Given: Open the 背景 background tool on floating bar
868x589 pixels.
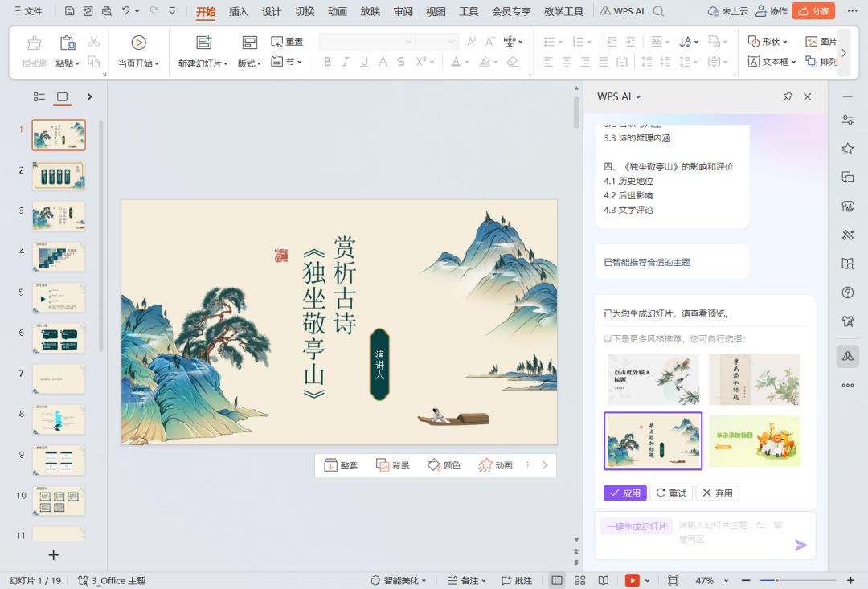Looking at the screenshot, I should click(391, 464).
